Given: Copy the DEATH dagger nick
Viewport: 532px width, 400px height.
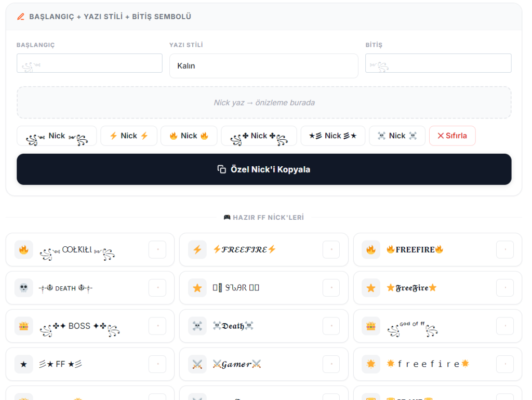Looking at the screenshot, I should [x=157, y=288].
